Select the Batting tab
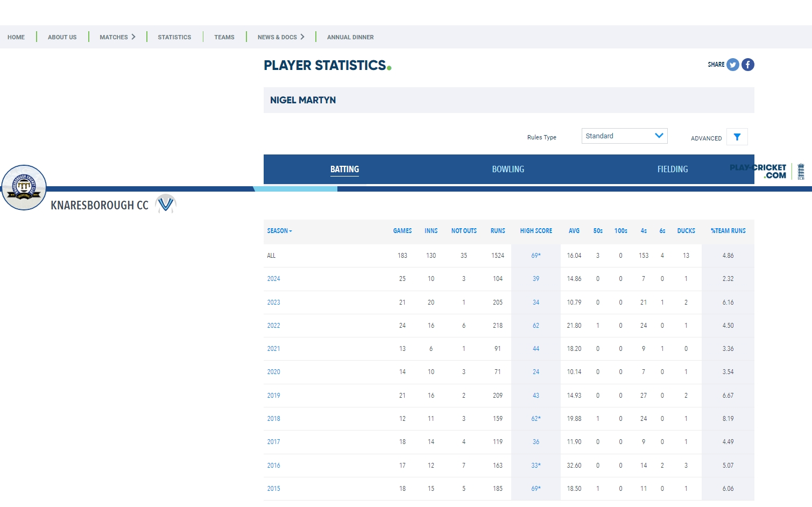 [x=344, y=169]
